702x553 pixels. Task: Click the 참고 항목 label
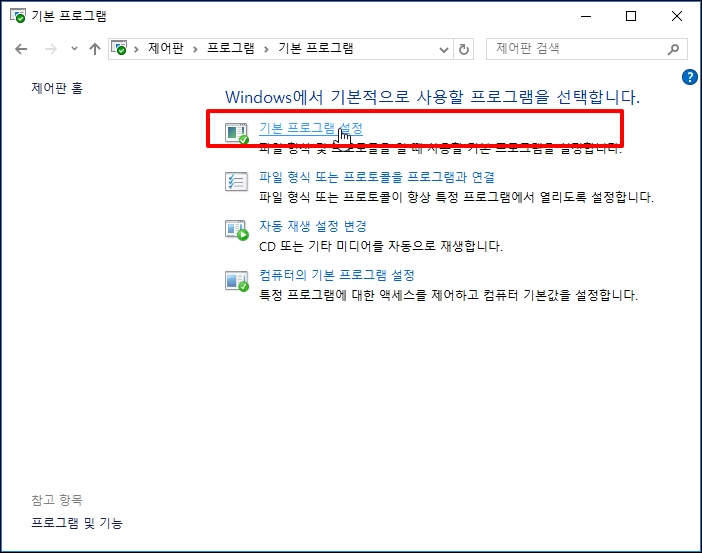(x=57, y=500)
